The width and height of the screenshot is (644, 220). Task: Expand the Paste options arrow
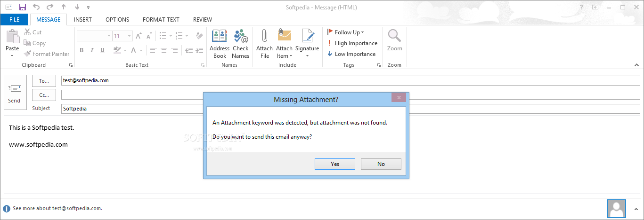(12, 55)
